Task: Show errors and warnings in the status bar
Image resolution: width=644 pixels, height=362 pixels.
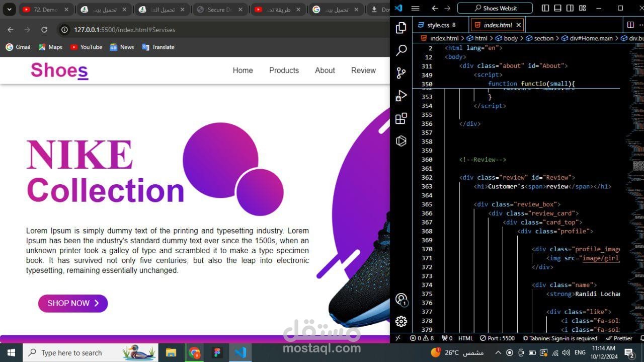Action: click(422, 338)
